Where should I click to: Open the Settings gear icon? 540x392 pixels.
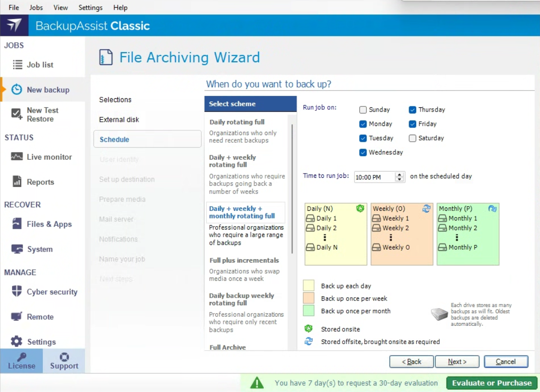(17, 341)
